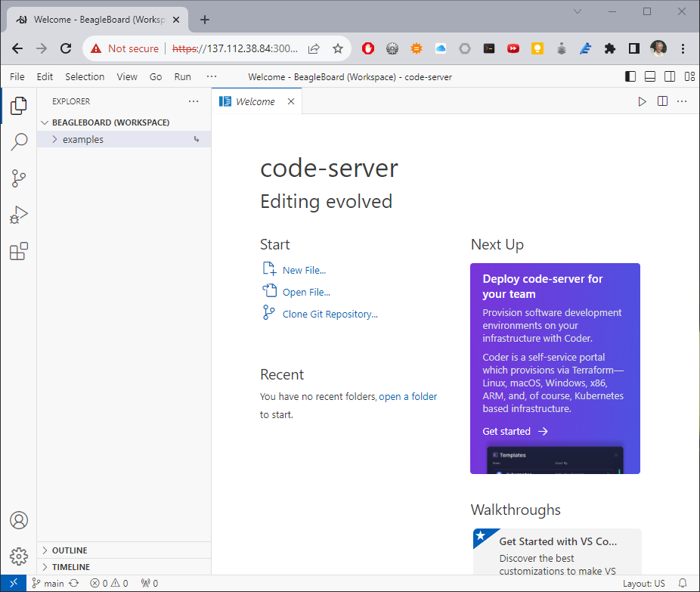Click the Accounts icon above the gear

tap(19, 520)
